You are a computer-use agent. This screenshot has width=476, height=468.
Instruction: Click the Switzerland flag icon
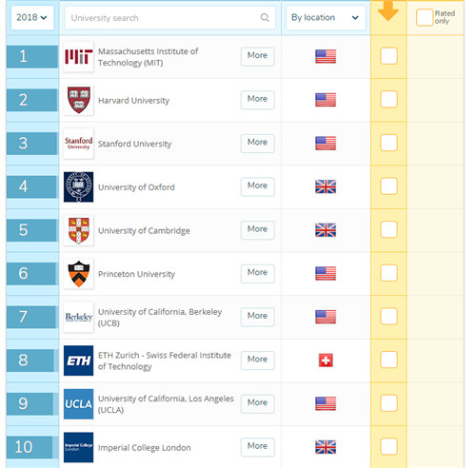[326, 361]
